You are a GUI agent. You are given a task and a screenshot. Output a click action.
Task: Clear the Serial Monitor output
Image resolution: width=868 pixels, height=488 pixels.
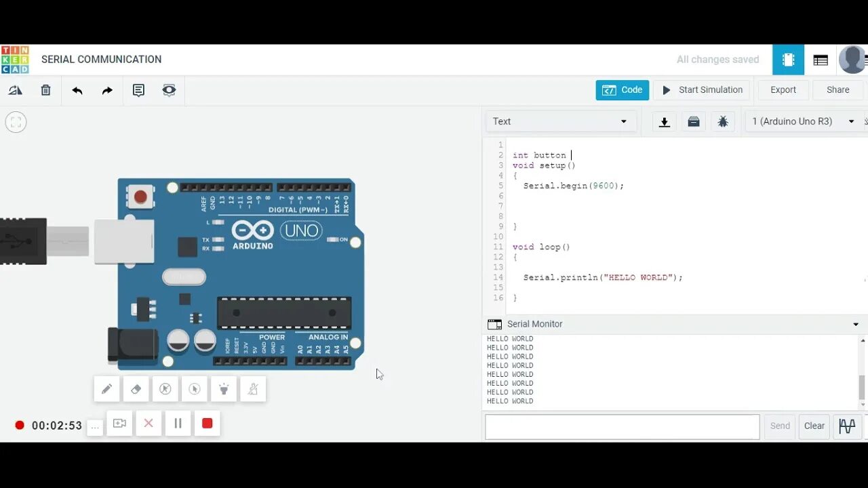click(814, 426)
